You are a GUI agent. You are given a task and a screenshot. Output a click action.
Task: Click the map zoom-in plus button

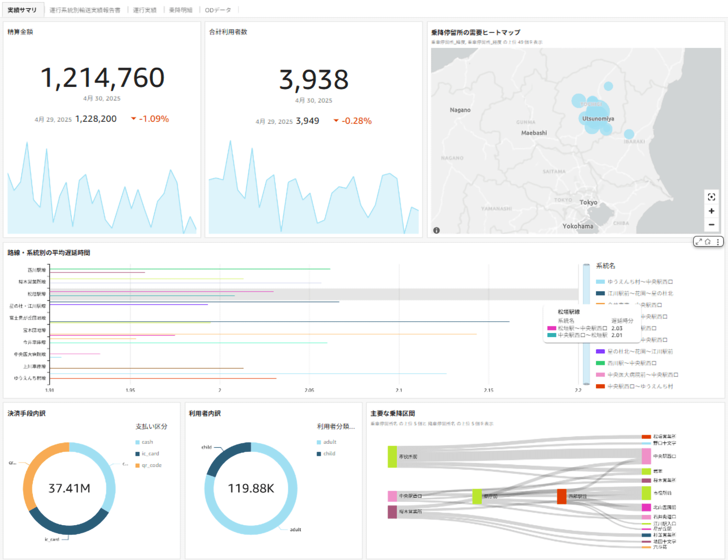pos(711,211)
